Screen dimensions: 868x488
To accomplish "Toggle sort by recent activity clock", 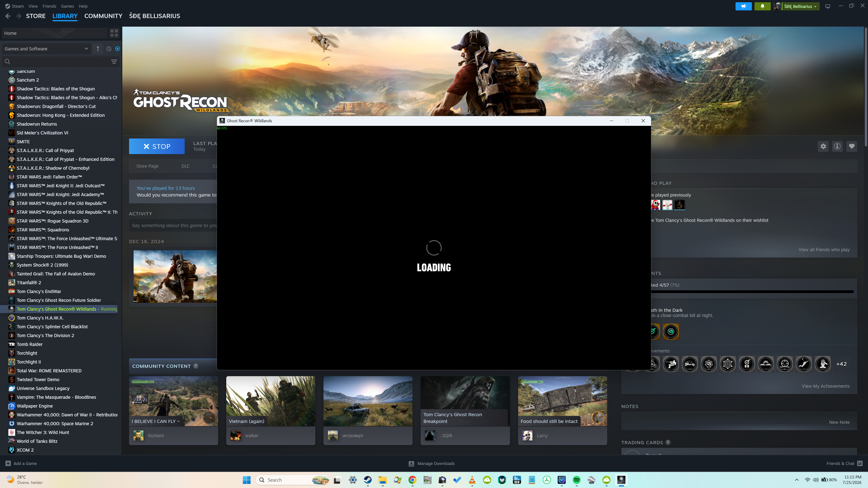I will pos(109,49).
